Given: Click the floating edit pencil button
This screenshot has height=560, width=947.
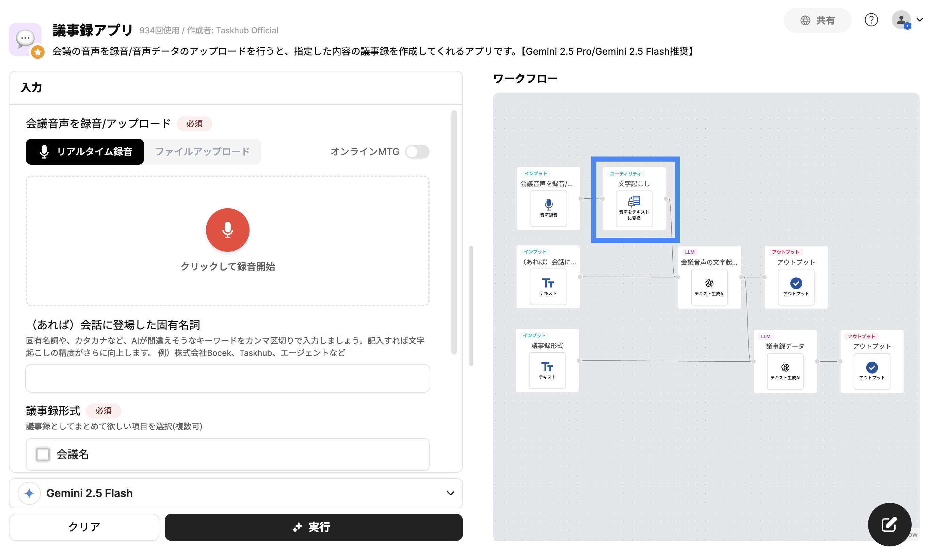Looking at the screenshot, I should (889, 524).
